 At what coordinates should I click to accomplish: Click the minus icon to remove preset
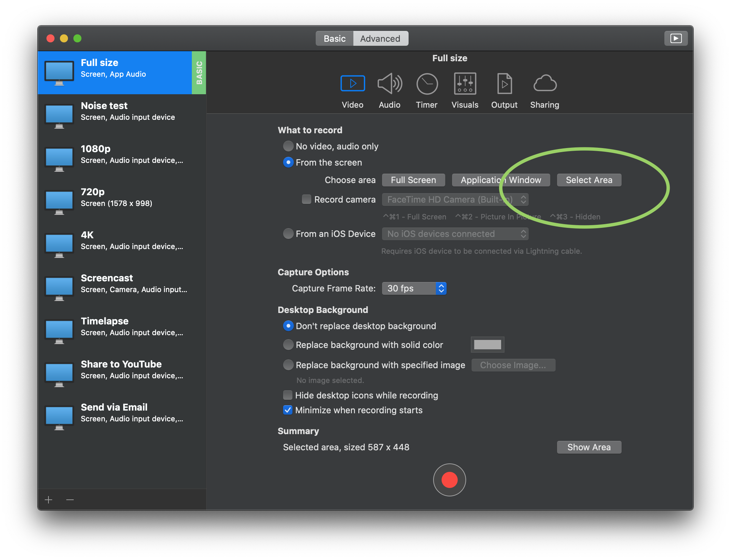point(70,500)
